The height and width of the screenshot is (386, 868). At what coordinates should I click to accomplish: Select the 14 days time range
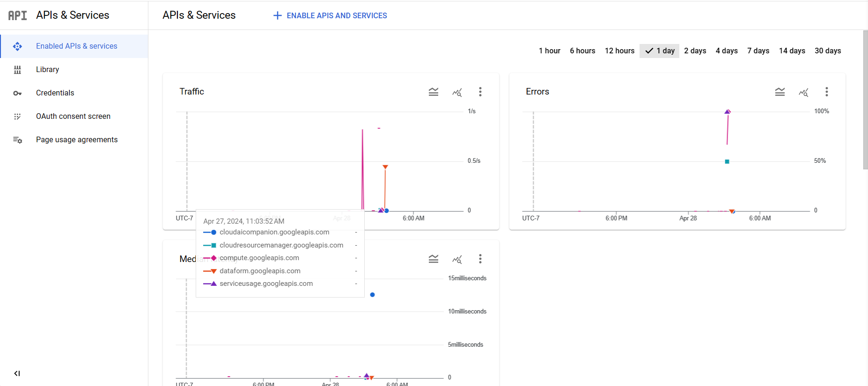[792, 51]
